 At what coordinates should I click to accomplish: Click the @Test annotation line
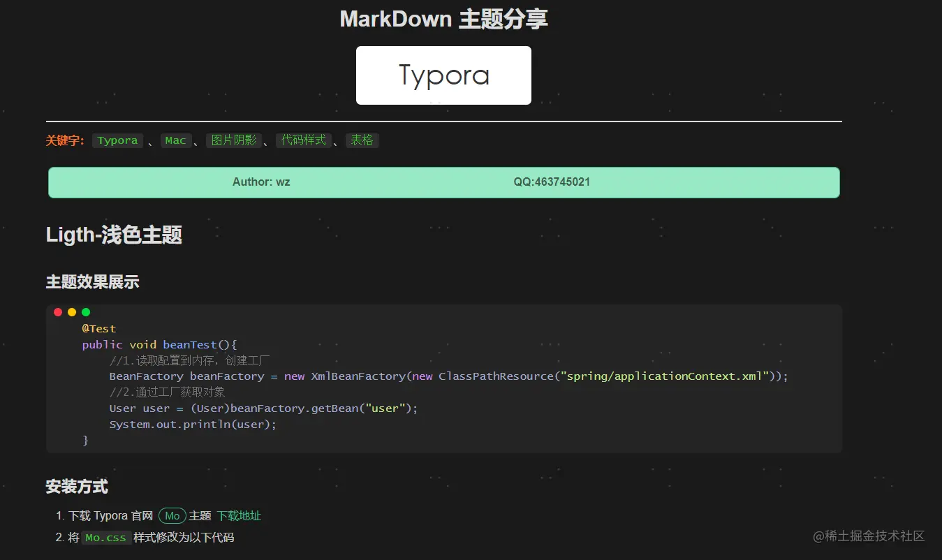99,329
